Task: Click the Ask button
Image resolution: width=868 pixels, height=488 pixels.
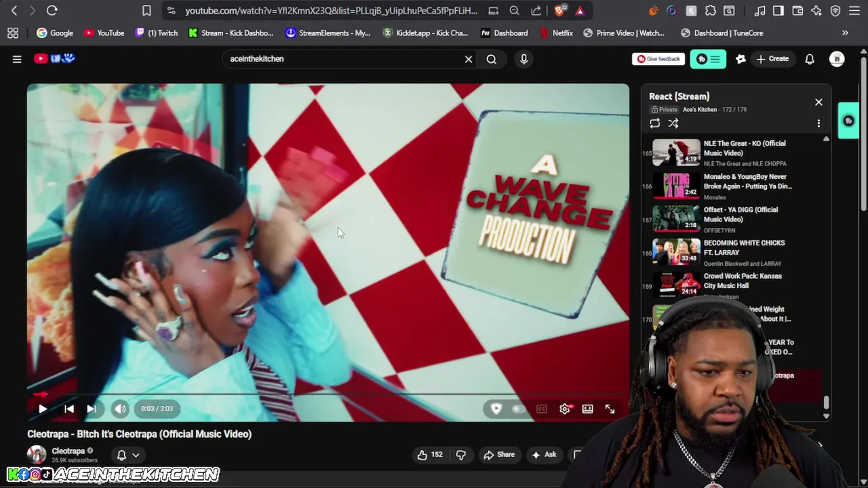Action: click(x=544, y=455)
